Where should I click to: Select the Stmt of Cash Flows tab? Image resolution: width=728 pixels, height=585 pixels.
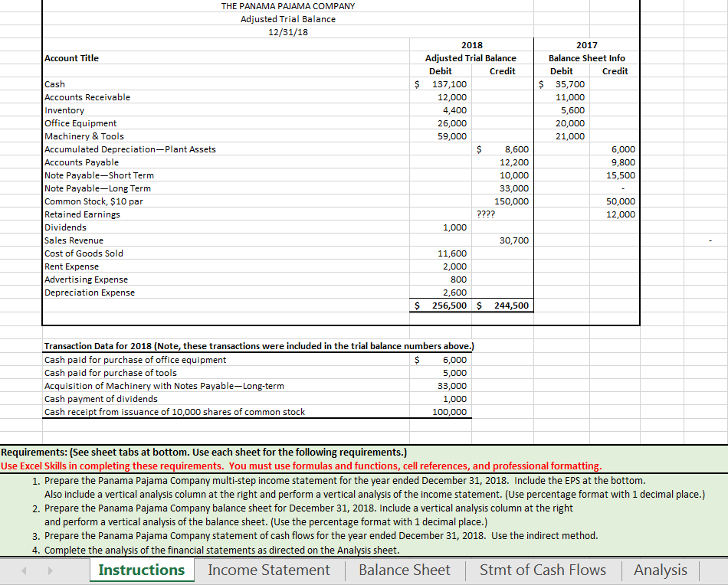543,570
